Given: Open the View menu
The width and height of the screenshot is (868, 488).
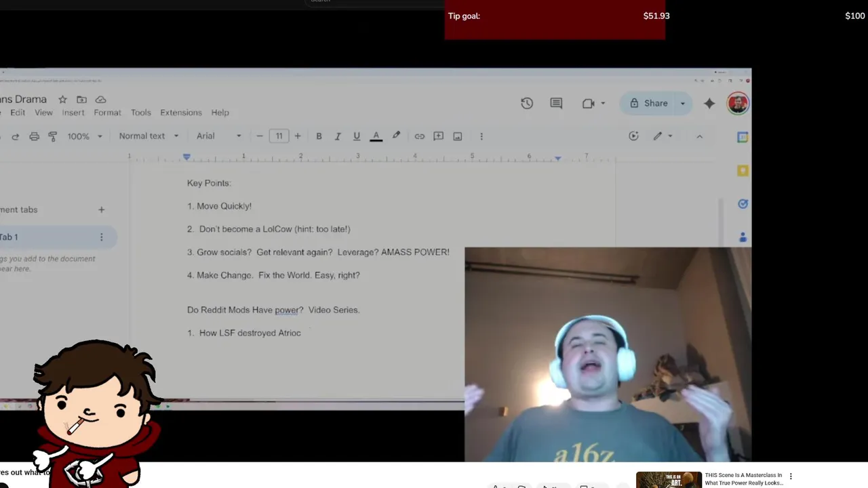Looking at the screenshot, I should pos(43,113).
